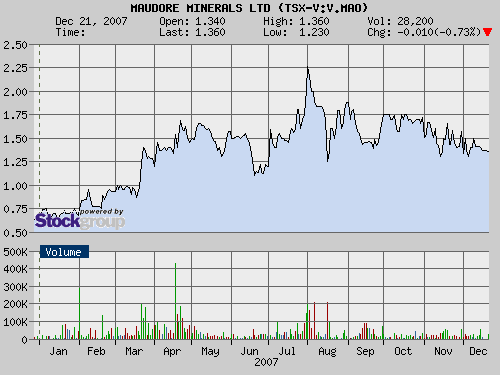Click the 1.50 price axis label
Image resolution: width=500 pixels, height=375 pixels.
click(15, 139)
